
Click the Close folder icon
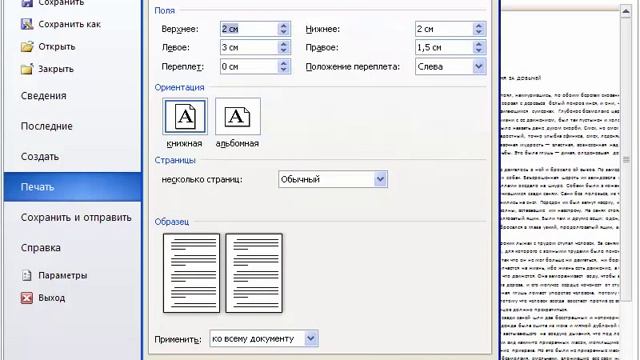(27, 69)
